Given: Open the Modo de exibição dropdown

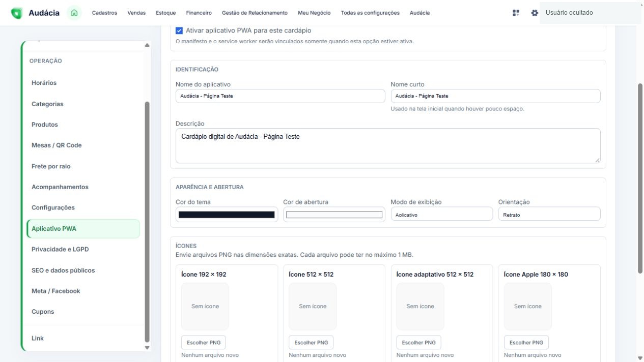Looking at the screenshot, I should pos(441,214).
